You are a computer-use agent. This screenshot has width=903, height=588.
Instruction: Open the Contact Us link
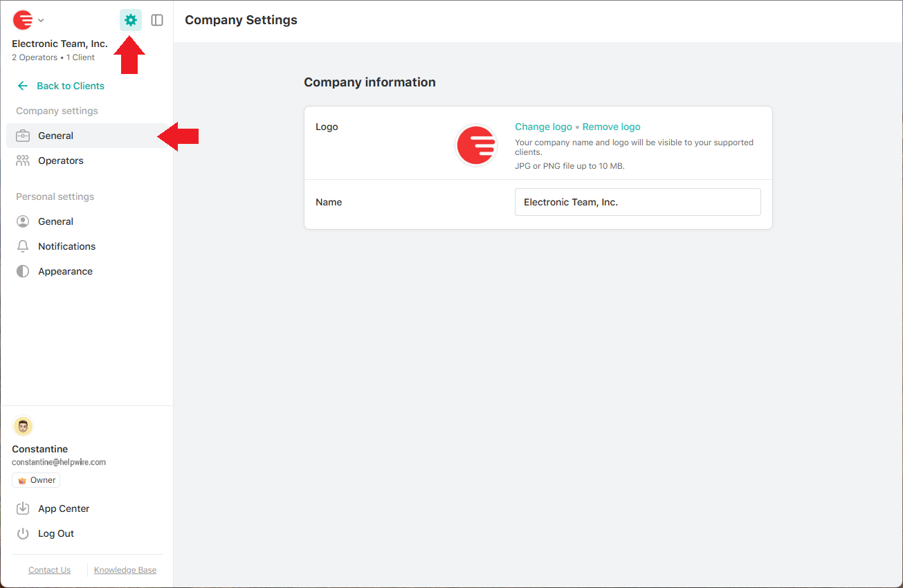49,570
